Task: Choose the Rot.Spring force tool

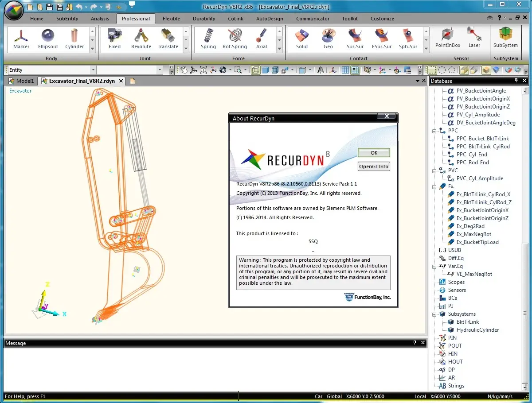Action: [235, 39]
